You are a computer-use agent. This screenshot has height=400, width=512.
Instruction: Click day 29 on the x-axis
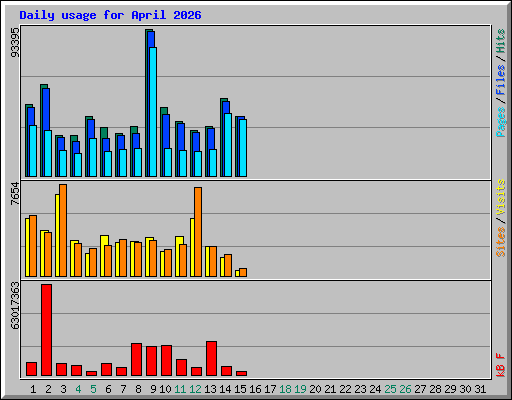pos(450,389)
